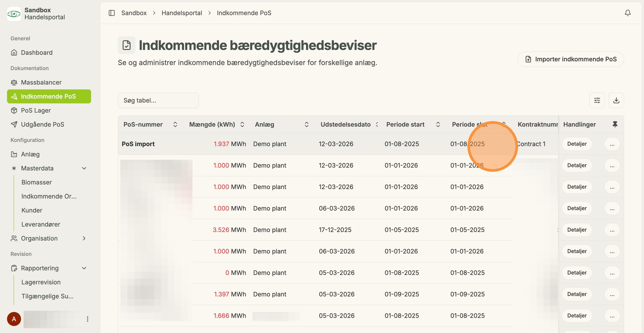The width and height of the screenshot is (644, 333).
Task: Click the Sandbox Handelsportal eye logo
Action: 14,14
